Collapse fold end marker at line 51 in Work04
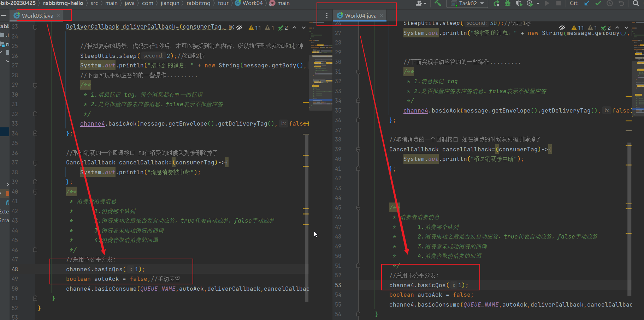 pyautogui.click(x=358, y=266)
